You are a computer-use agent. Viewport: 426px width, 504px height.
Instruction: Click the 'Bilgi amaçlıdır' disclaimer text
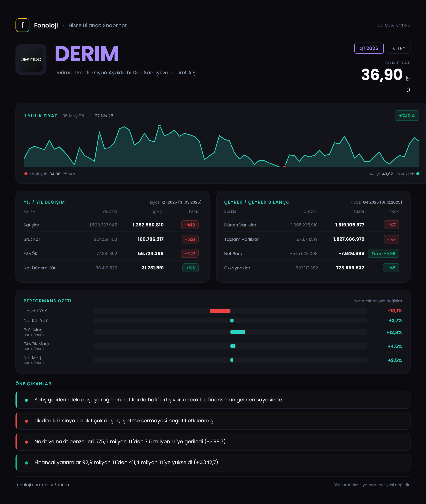point(372,485)
